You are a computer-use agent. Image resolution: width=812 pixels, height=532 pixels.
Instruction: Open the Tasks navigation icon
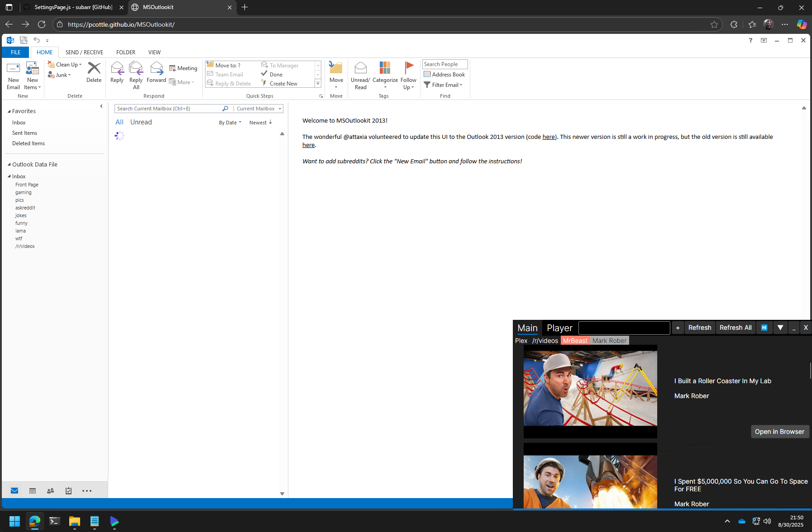click(x=68, y=491)
